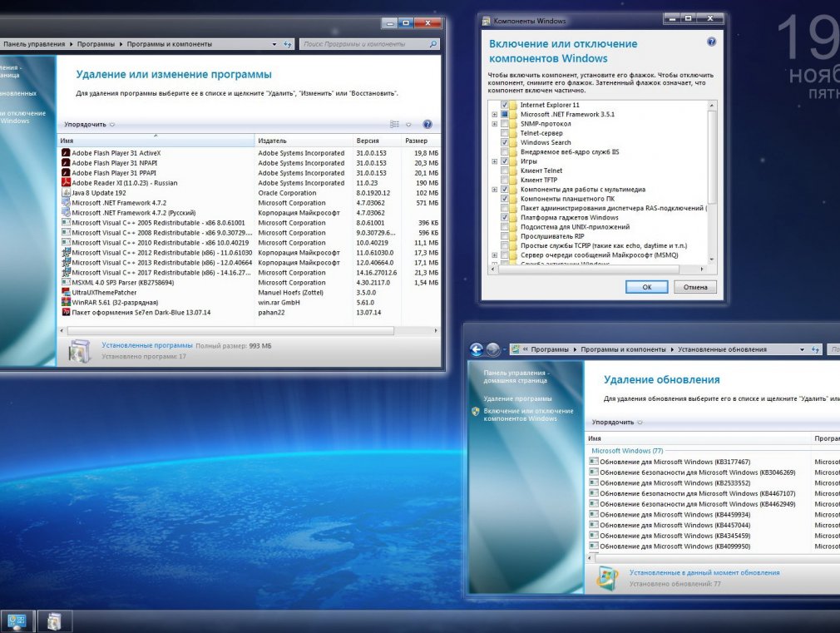Screen dimensions: 840x633
Task: Click the search magnifier in Programs window
Action: click(432, 44)
